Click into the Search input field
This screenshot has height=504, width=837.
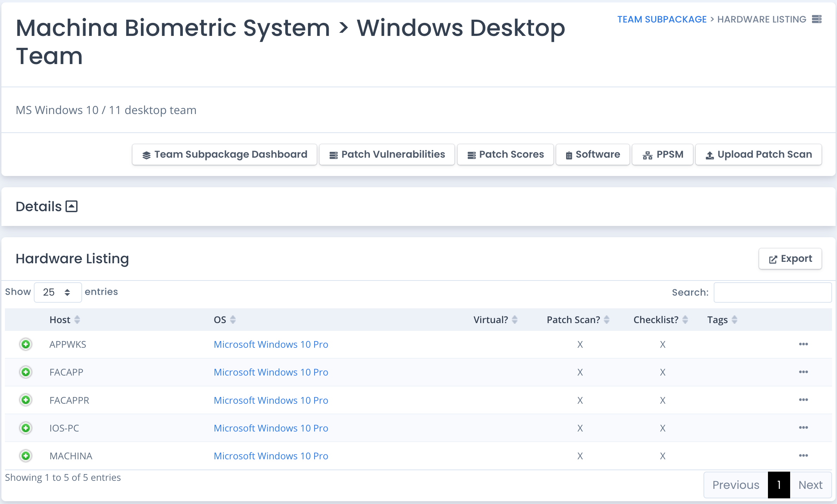[773, 292]
